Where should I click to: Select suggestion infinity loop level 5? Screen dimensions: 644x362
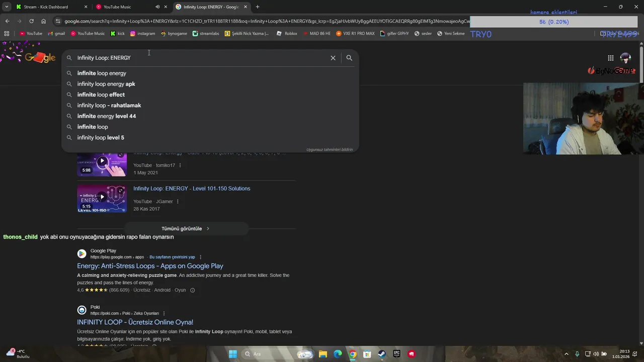click(x=210, y=138)
